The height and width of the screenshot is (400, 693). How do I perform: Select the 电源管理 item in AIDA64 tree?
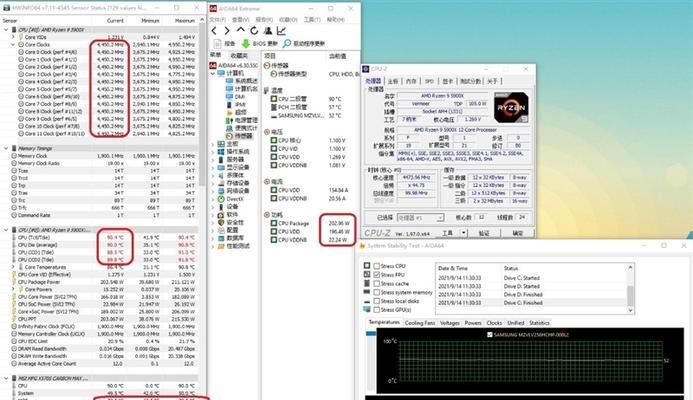pyautogui.click(x=241, y=120)
